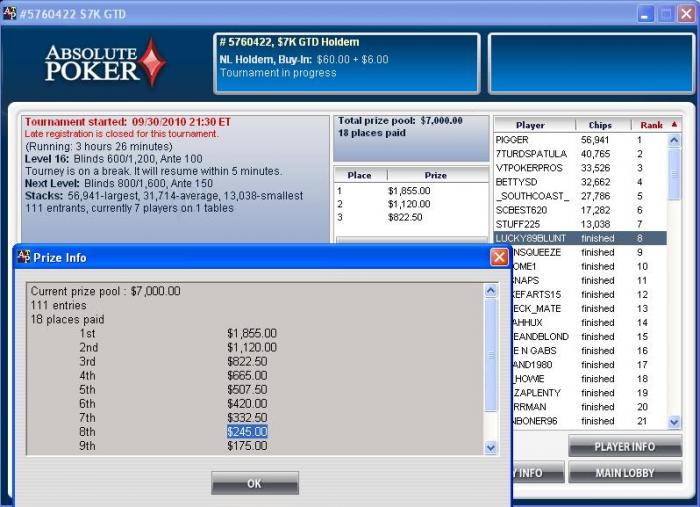Click the 1st place $1,855.00 in Prize Info
This screenshot has width=700, height=507.
pos(252,333)
